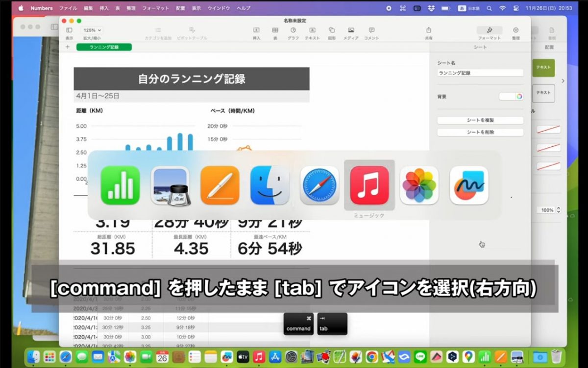Choose the Preview app in the app switcher
The image size is (588, 368).
(x=170, y=185)
